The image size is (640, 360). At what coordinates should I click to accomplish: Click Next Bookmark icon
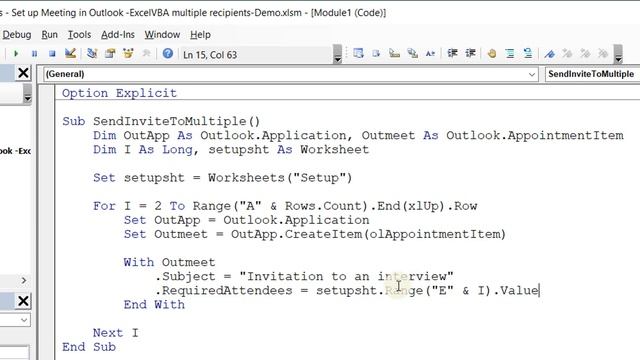point(567,53)
